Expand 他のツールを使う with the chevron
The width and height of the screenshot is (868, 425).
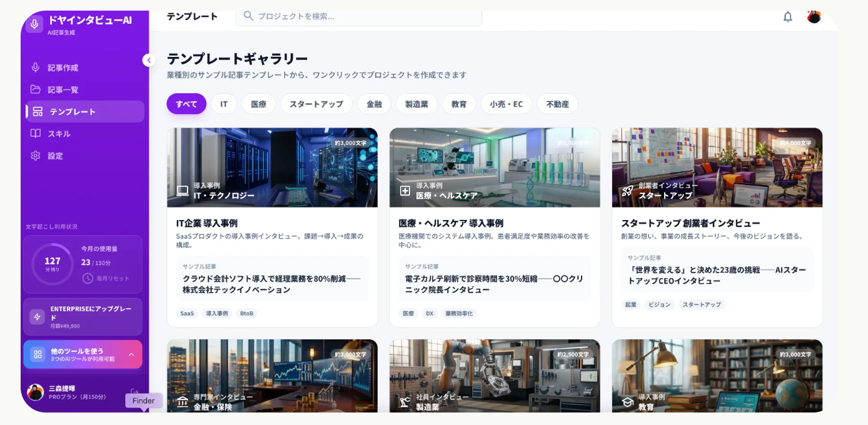pyautogui.click(x=131, y=354)
